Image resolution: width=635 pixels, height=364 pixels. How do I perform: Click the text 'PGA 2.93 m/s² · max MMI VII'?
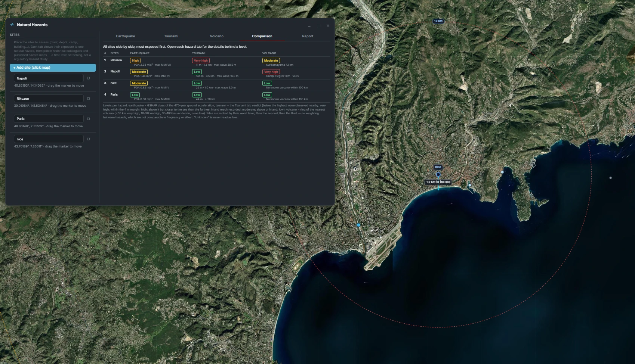point(152,65)
